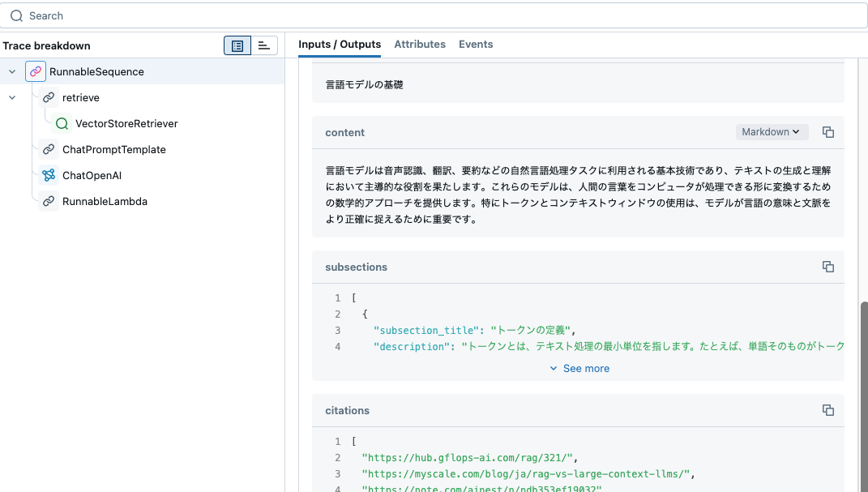The image size is (868, 492).
Task: Collapse the RunnableSequence tree node
Action: click(11, 71)
